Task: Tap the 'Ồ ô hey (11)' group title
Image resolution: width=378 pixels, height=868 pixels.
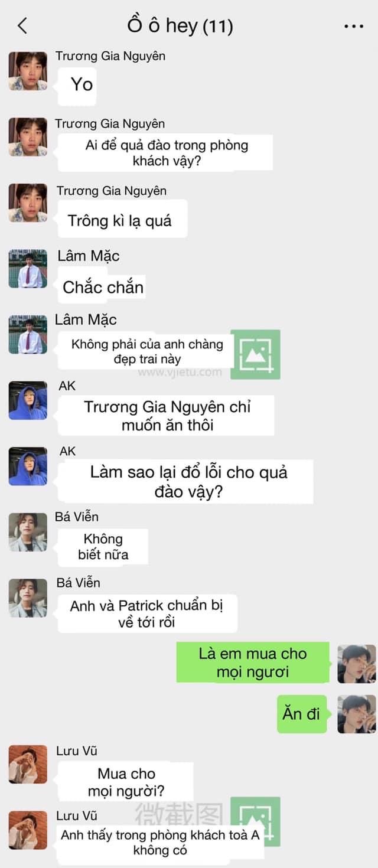Action: point(180,25)
